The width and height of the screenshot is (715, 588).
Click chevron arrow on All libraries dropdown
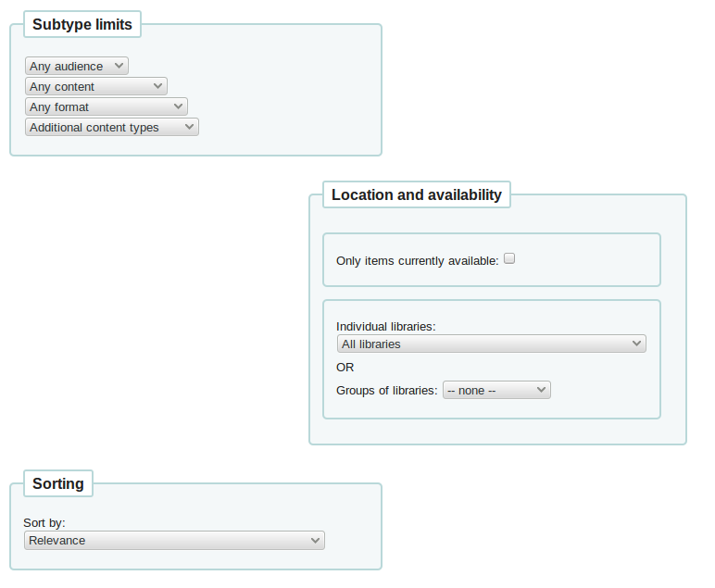tap(636, 344)
